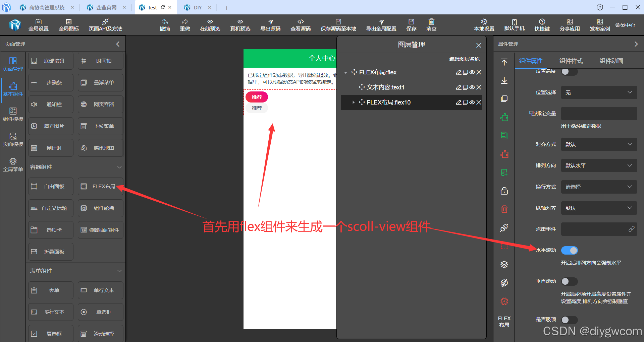Collapse FLEX布局:flex tree node

345,73
